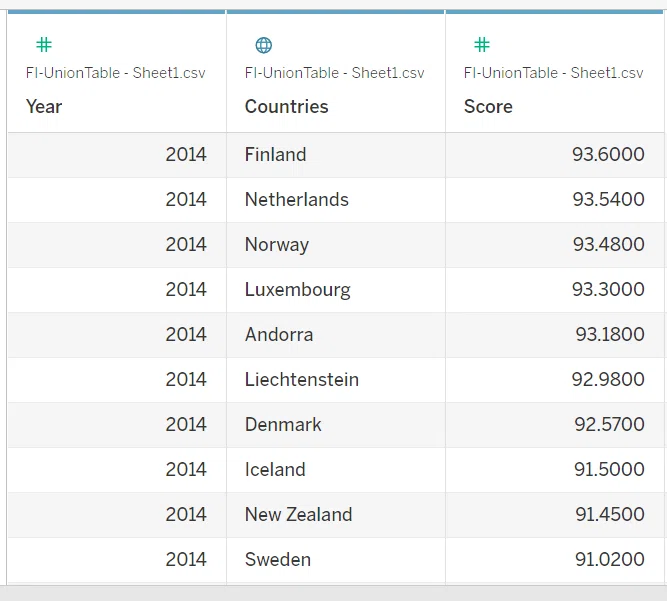Viewport: 667px width, 601px height.
Task: Click the Finland cell
Action: (x=336, y=155)
